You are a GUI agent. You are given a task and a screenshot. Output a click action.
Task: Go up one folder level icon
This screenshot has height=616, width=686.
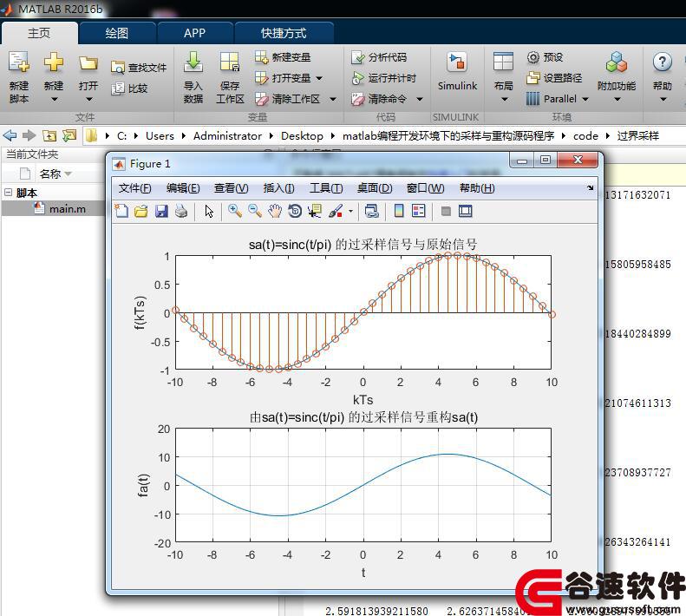pyautogui.click(x=49, y=135)
